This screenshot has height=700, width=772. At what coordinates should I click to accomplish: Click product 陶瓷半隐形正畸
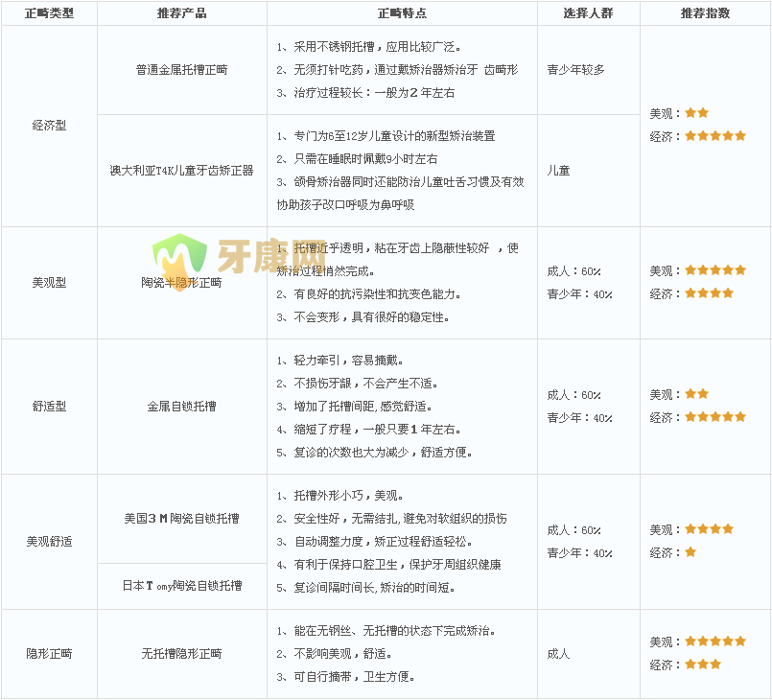(181, 283)
